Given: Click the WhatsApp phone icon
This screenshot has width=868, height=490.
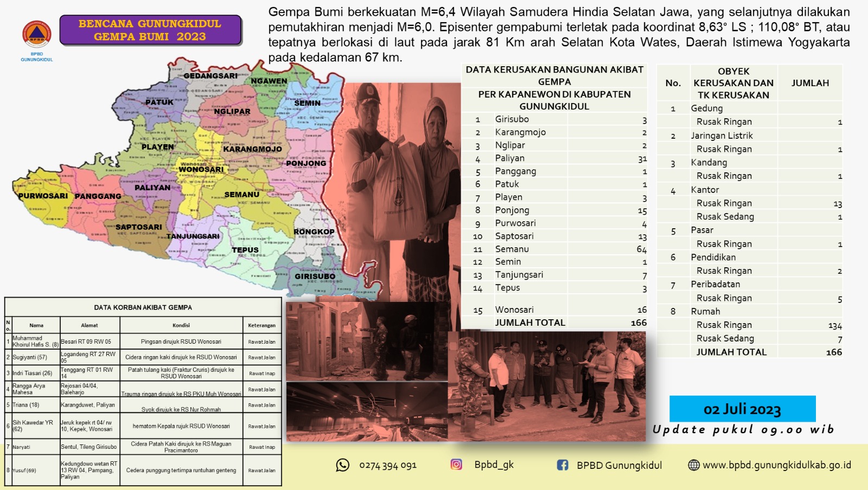Looking at the screenshot, I should click(x=343, y=465).
